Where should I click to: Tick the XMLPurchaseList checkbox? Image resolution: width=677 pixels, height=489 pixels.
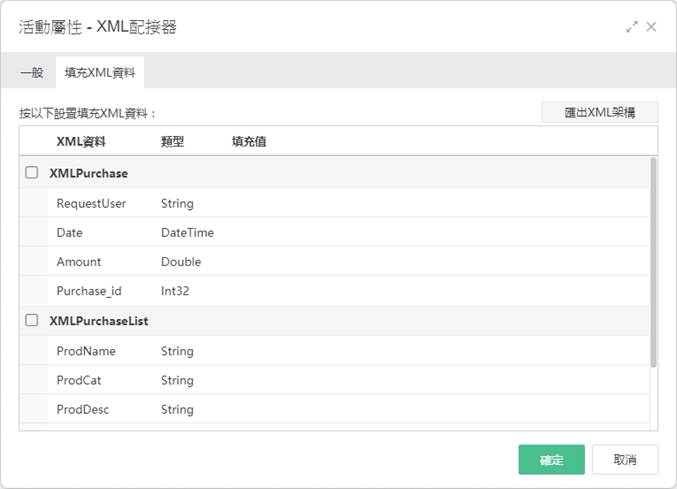(x=32, y=320)
